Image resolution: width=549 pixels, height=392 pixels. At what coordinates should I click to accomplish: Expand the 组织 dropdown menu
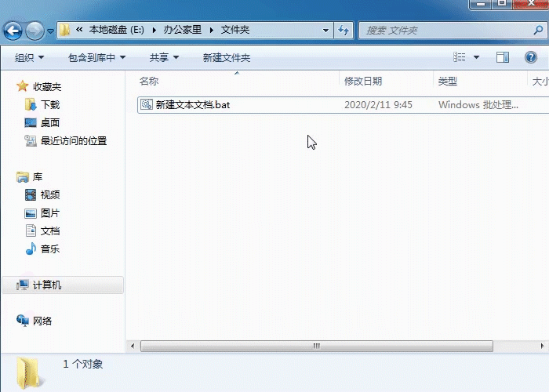pyautogui.click(x=30, y=57)
